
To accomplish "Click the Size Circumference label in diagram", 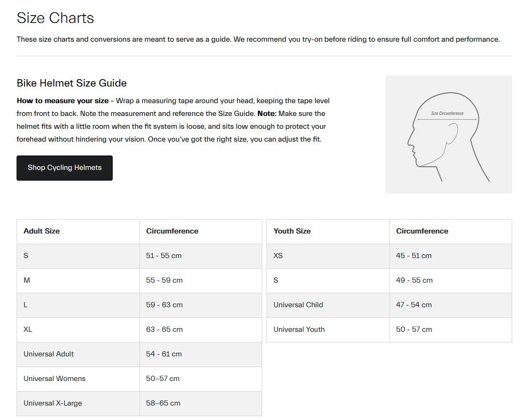I will [x=448, y=113].
